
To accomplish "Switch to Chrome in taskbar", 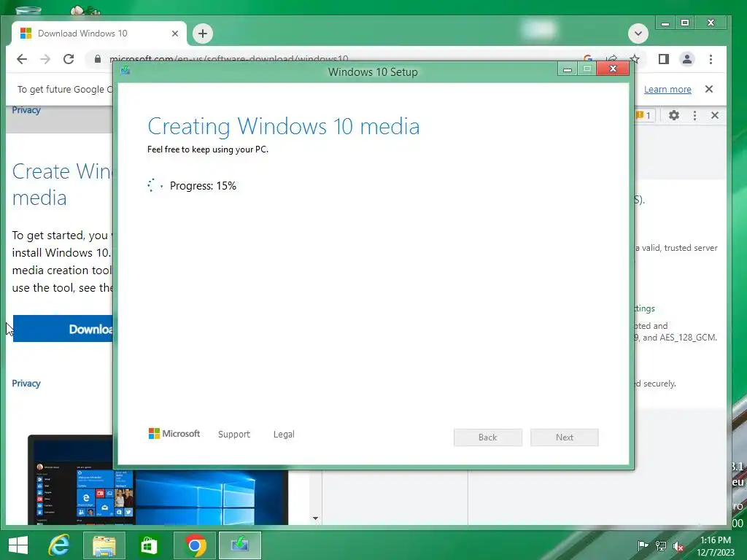I will (194, 545).
